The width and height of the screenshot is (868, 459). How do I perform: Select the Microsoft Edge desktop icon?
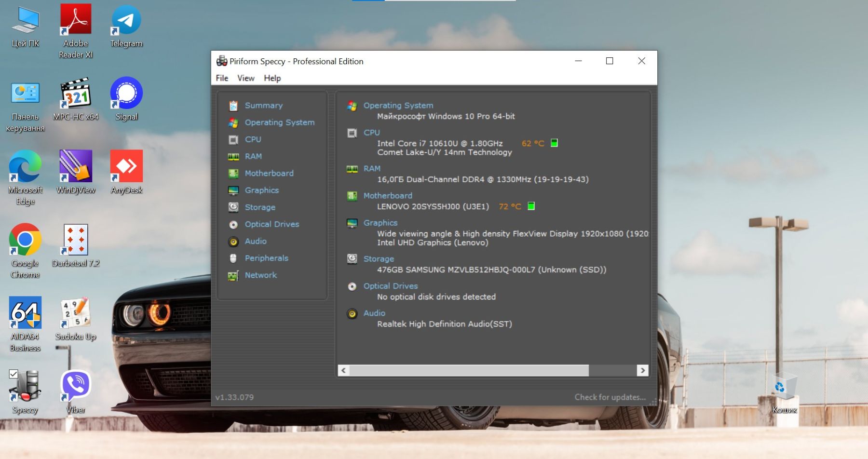pyautogui.click(x=25, y=177)
